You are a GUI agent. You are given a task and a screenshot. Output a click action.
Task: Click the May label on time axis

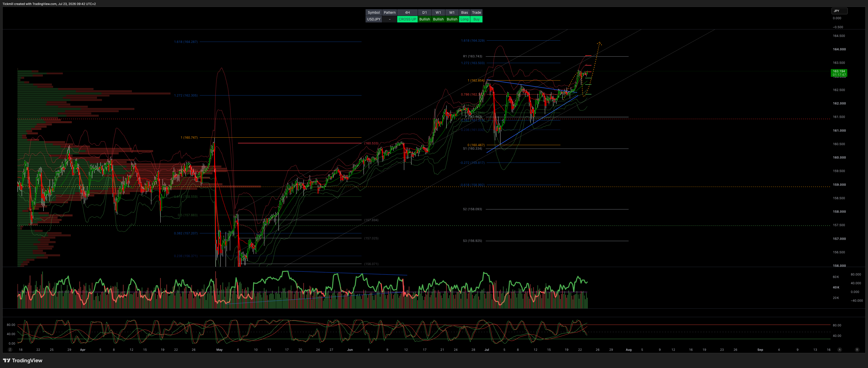click(x=219, y=350)
